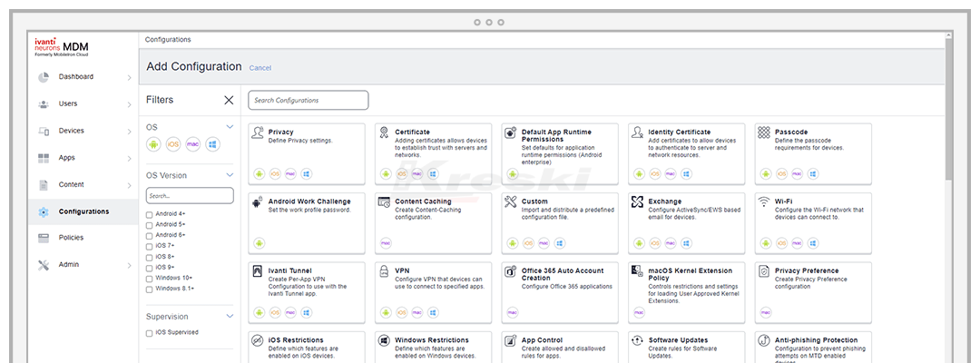Check the iOS 7+ box
Screen dimensions: 980x363
150,246
